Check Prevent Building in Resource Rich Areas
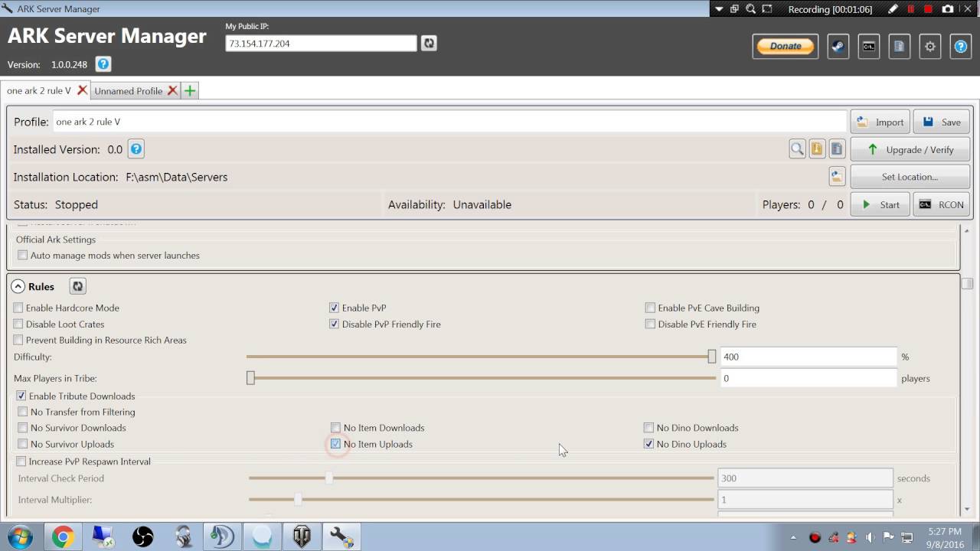The width and height of the screenshot is (980, 551). coord(18,340)
